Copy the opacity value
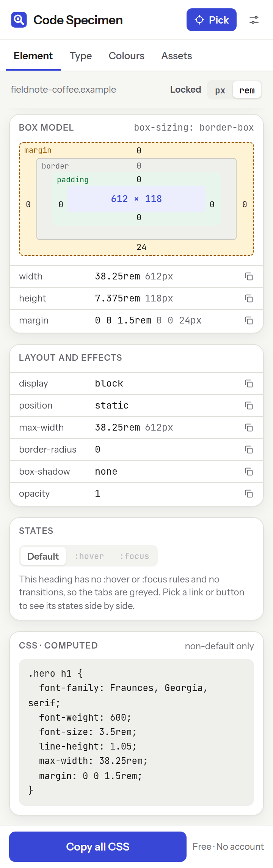The width and height of the screenshot is (273, 868). point(249,494)
